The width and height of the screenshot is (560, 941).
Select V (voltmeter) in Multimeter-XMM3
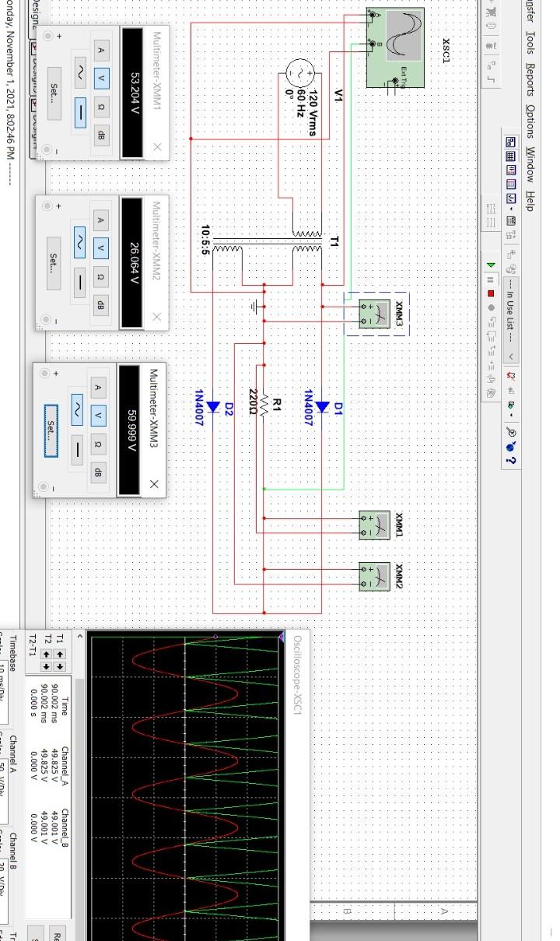(98, 416)
